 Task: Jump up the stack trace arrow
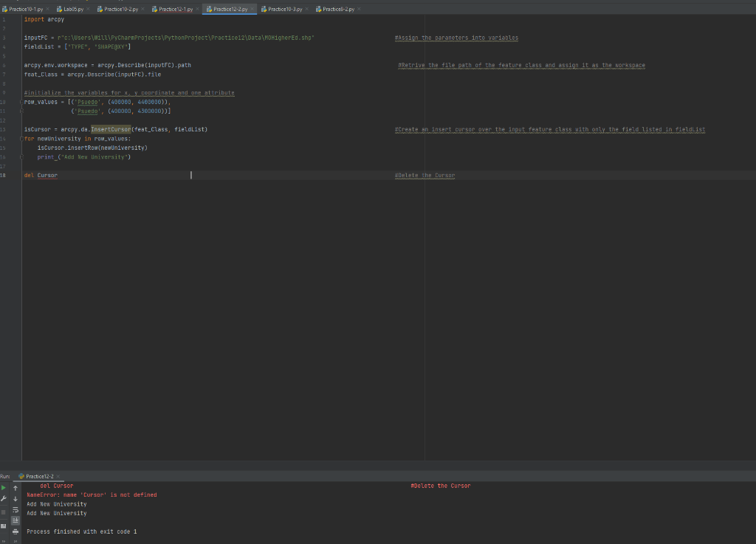16,488
